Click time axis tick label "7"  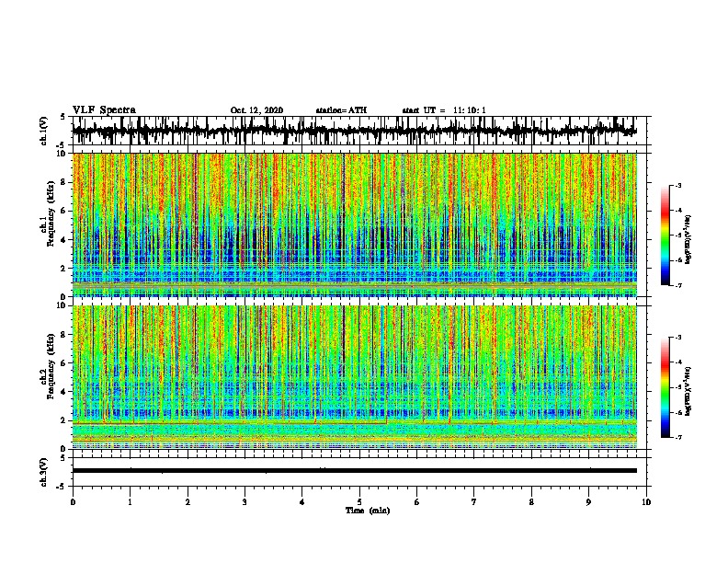pyautogui.click(x=474, y=502)
